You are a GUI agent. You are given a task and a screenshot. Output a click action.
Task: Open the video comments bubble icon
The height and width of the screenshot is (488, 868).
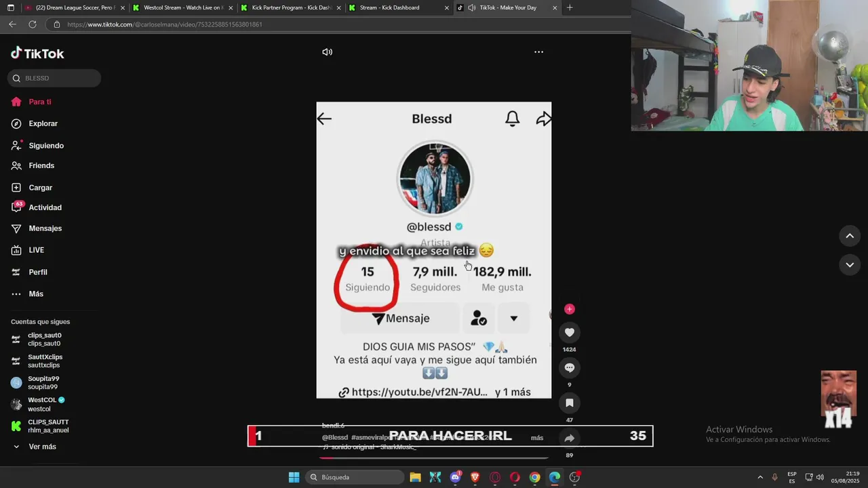click(x=570, y=367)
